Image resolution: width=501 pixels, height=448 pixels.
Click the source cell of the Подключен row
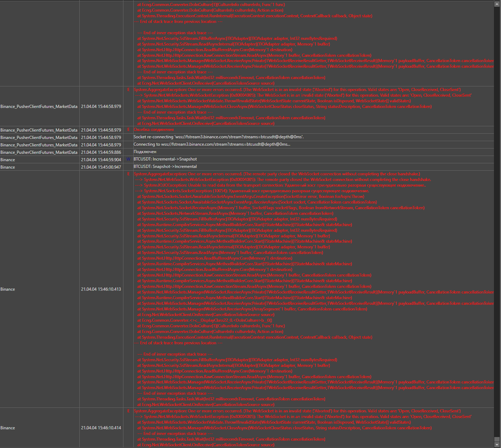click(x=39, y=152)
